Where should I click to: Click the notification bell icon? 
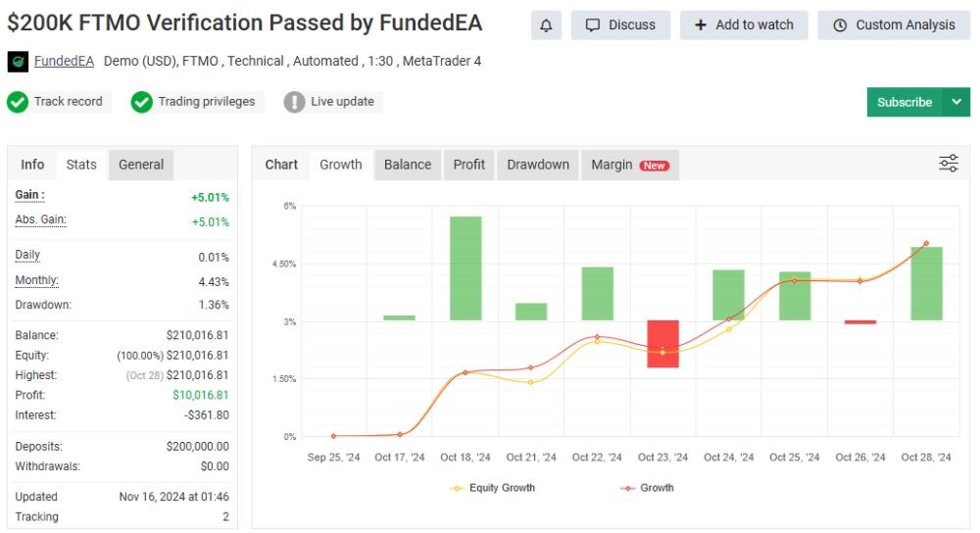(546, 25)
